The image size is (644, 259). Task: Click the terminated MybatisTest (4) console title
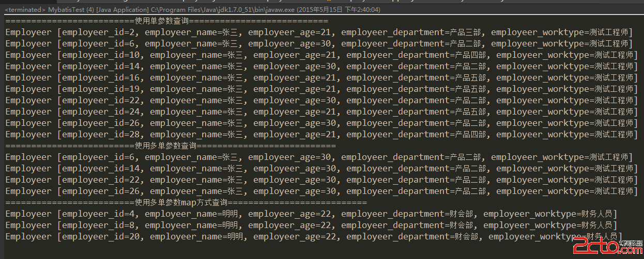click(192, 9)
